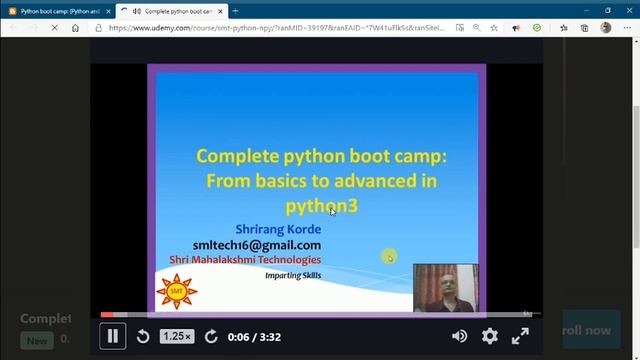Open video settings gear

(489, 336)
